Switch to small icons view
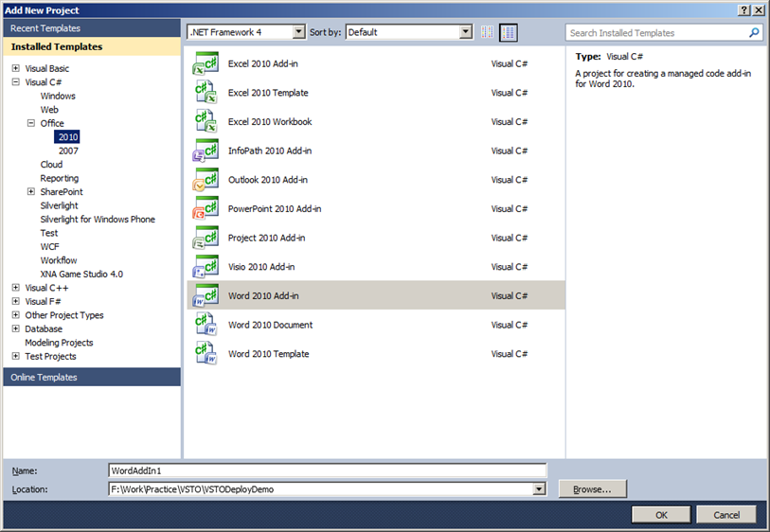770x532 pixels. coord(487,32)
